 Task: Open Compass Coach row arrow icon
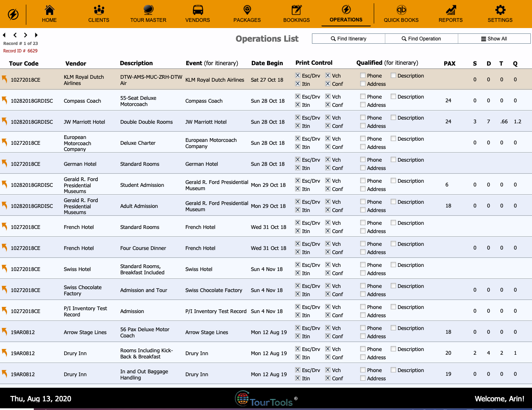pos(5,100)
